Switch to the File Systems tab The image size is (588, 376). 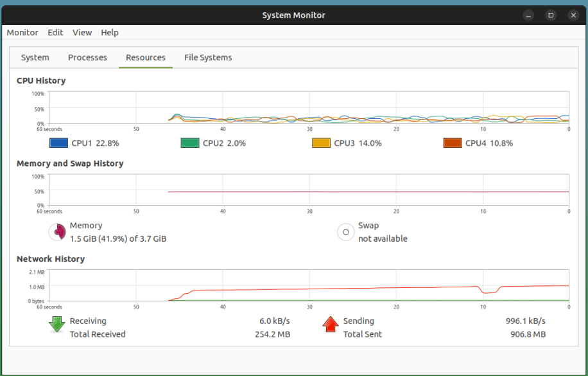(x=207, y=57)
